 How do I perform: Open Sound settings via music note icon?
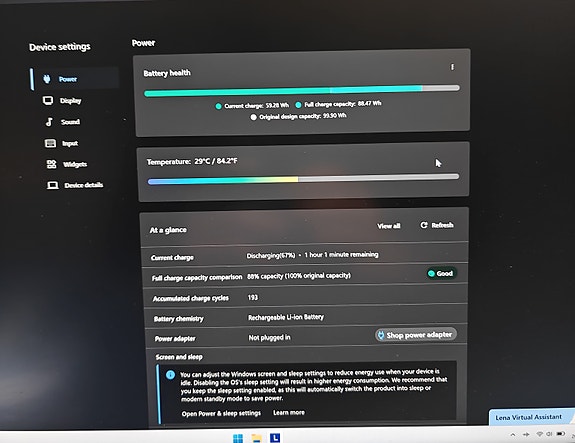point(49,122)
